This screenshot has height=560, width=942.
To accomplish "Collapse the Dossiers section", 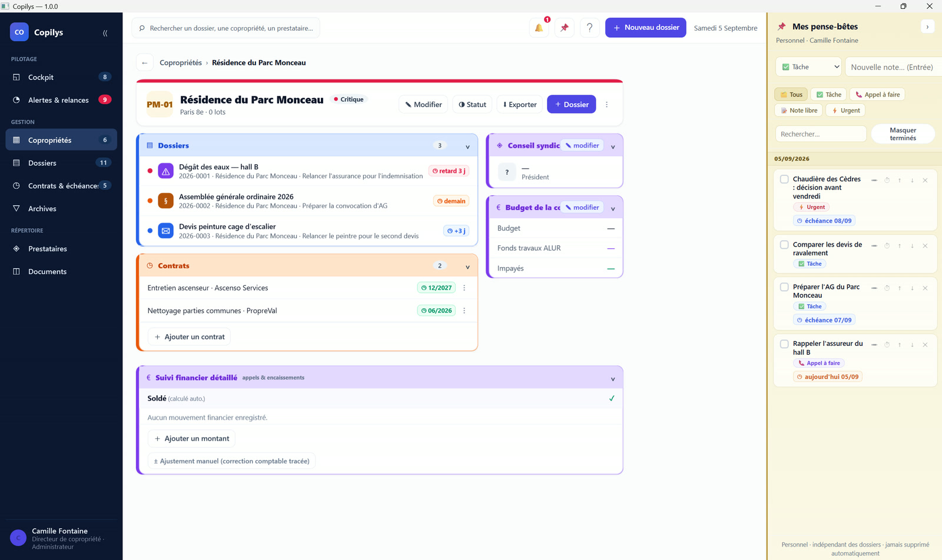I will pos(467,146).
